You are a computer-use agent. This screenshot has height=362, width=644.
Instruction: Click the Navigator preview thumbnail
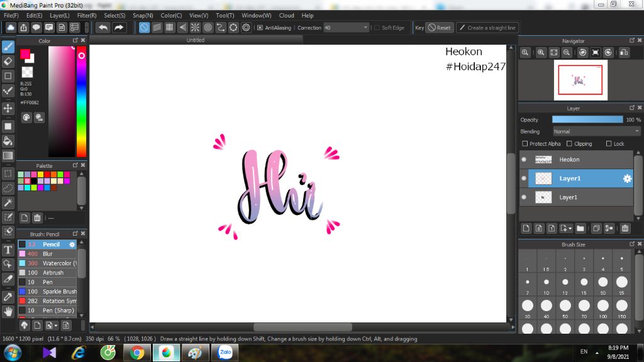tap(580, 80)
